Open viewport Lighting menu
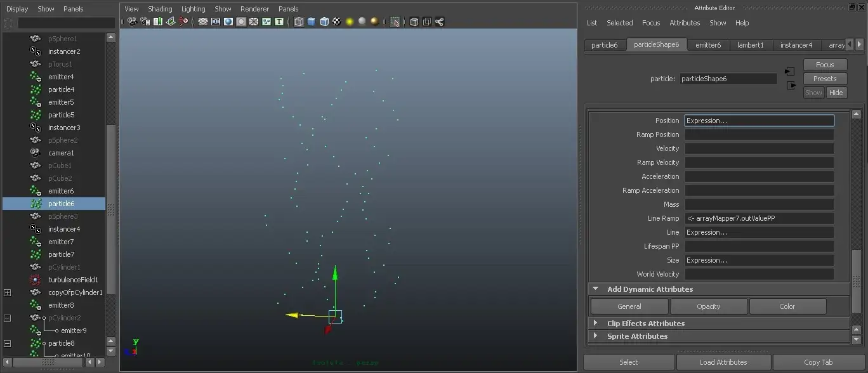Viewport: 868px width, 373px height. 193,9
